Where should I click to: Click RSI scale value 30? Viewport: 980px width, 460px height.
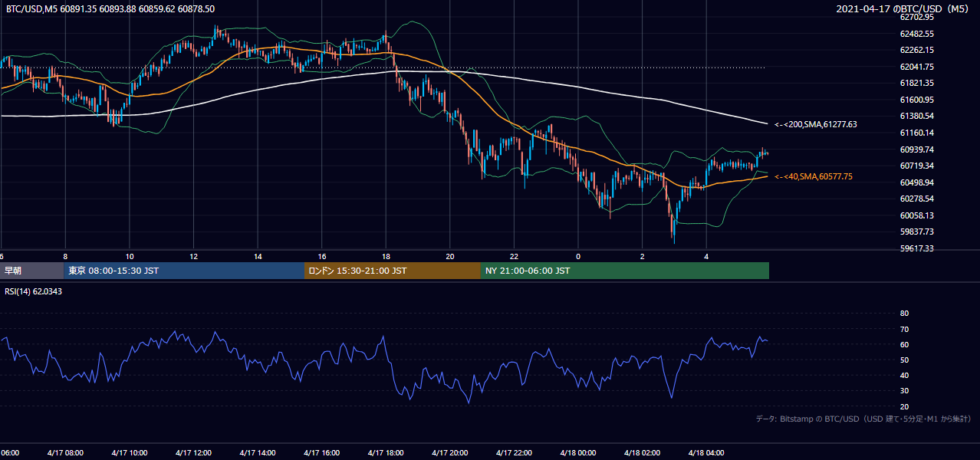pyautogui.click(x=904, y=390)
